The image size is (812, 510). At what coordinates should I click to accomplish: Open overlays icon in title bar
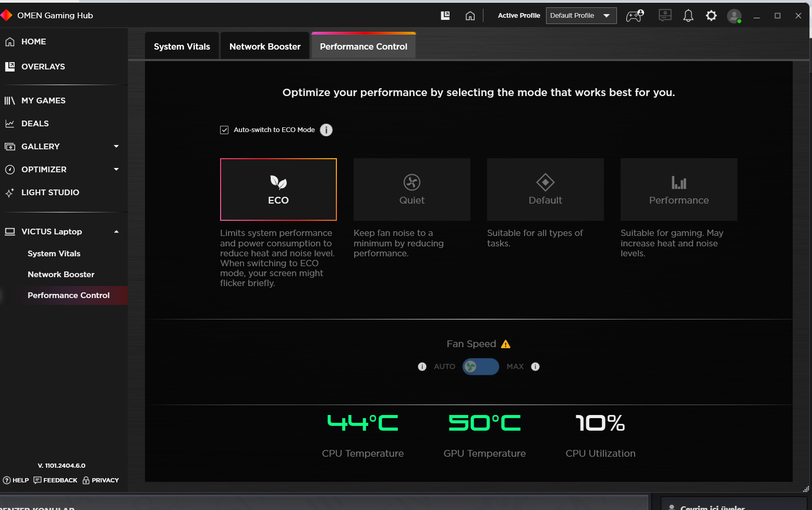(445, 16)
